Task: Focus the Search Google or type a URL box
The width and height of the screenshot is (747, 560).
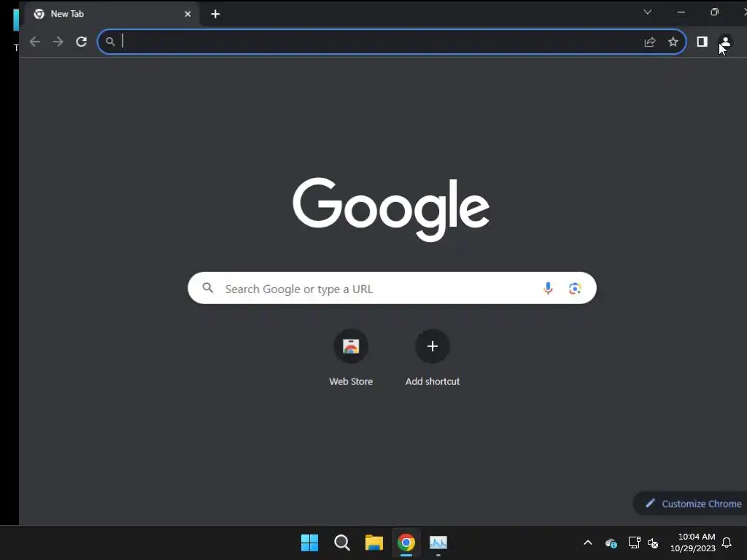Action: (392, 288)
